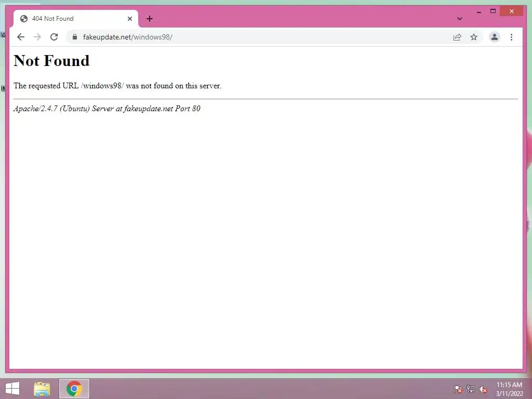Expand the tab search chevron
The height and width of the screenshot is (399, 532).
pos(459,19)
